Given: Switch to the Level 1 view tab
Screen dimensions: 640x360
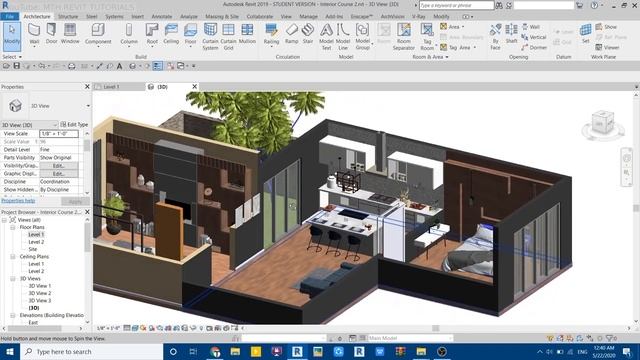Looking at the screenshot, I should pyautogui.click(x=111, y=87).
